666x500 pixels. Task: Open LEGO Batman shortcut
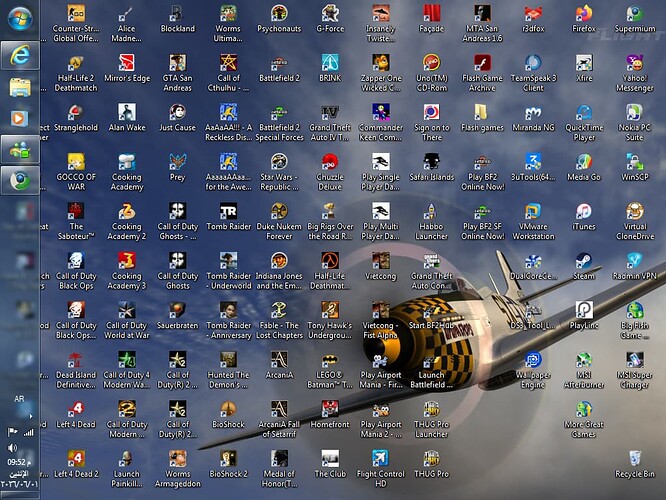[330, 370]
